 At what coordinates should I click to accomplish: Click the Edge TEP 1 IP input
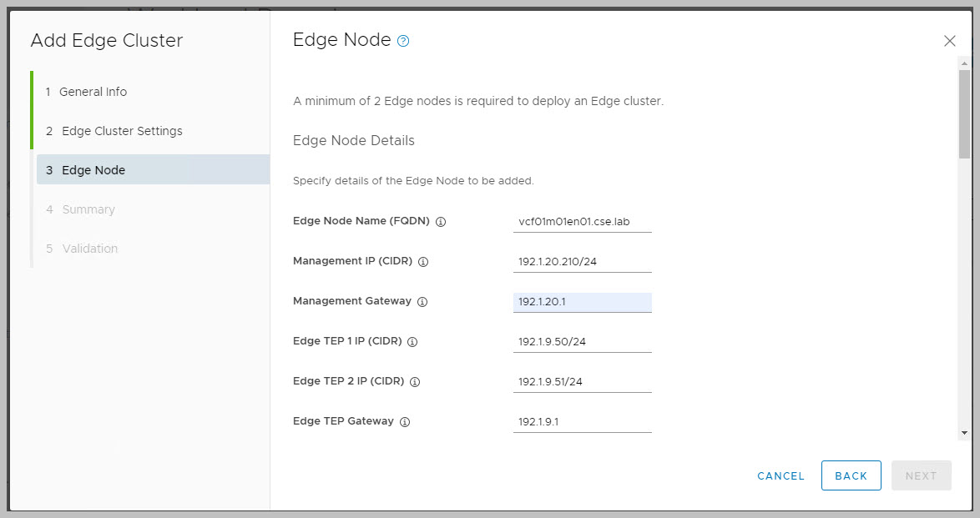pyautogui.click(x=582, y=341)
